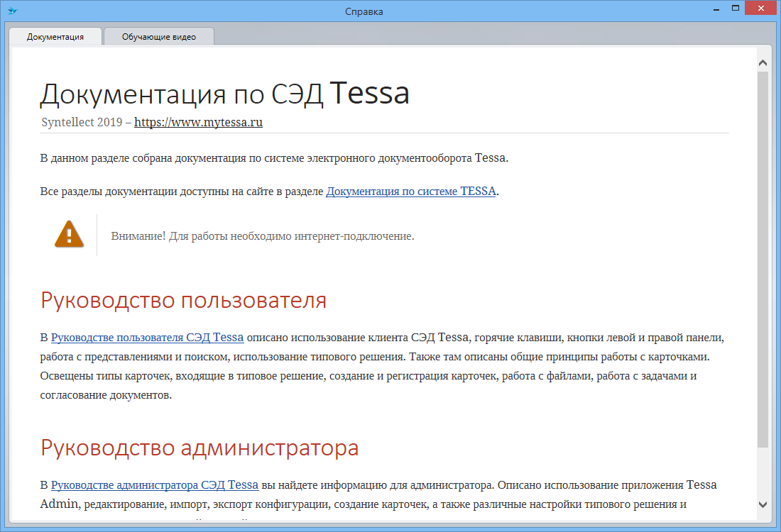Open the https://www.mytessa.ru link
The image size is (781, 532).
click(198, 122)
